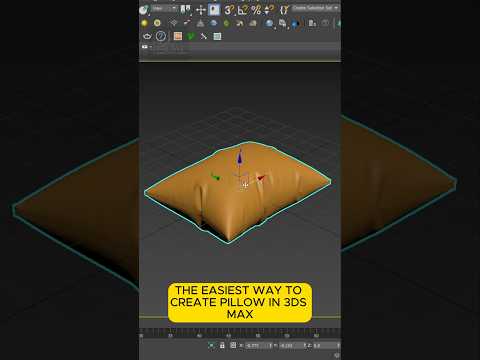Image resolution: width=480 pixels, height=360 pixels.
Task: Click the X coordinate input field
Action: point(257,346)
